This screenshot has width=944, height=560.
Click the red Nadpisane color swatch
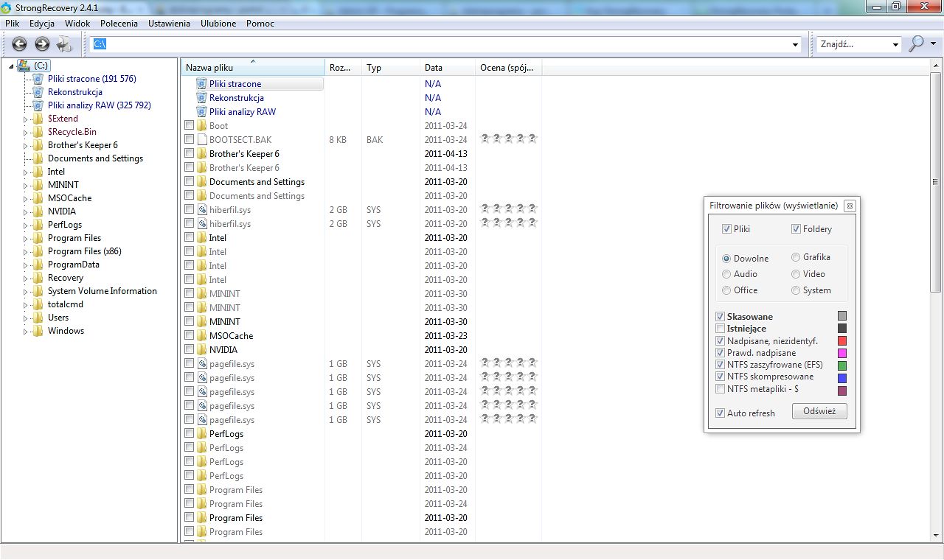[x=842, y=341]
